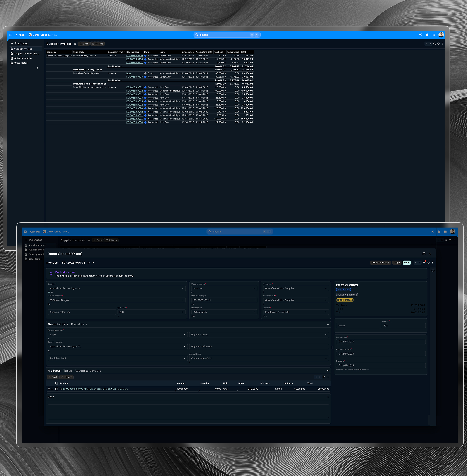The width and height of the screenshot is (467, 476).
Task: Open invoice dialog in new window
Action: (424, 253)
